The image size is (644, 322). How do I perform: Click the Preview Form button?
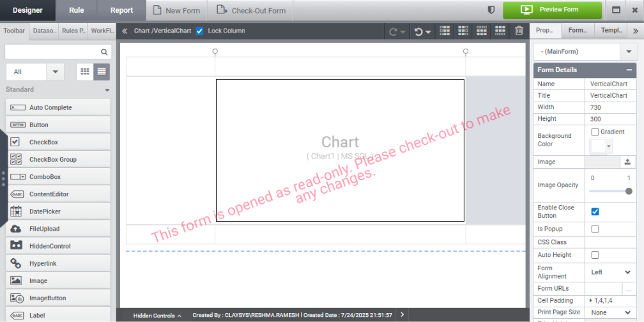click(552, 10)
